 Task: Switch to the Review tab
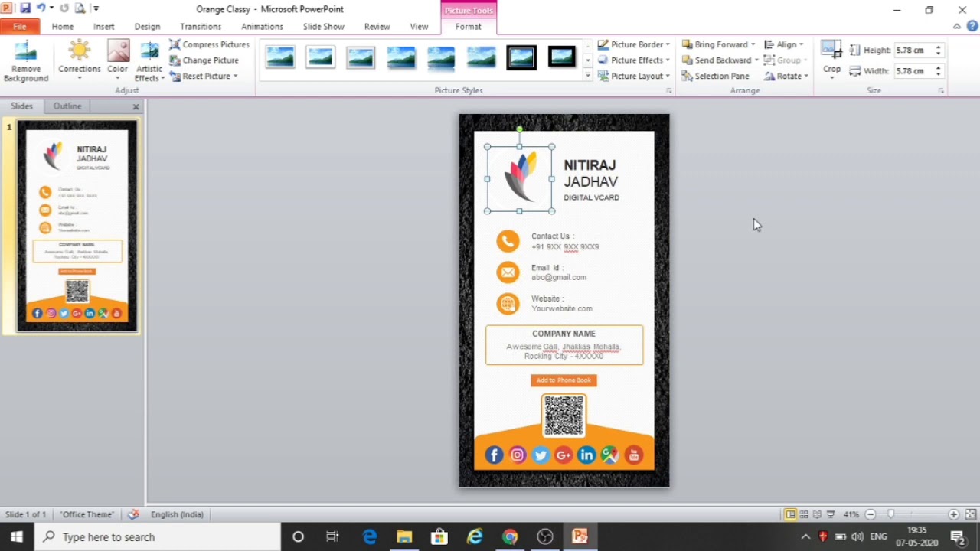pyautogui.click(x=377, y=26)
